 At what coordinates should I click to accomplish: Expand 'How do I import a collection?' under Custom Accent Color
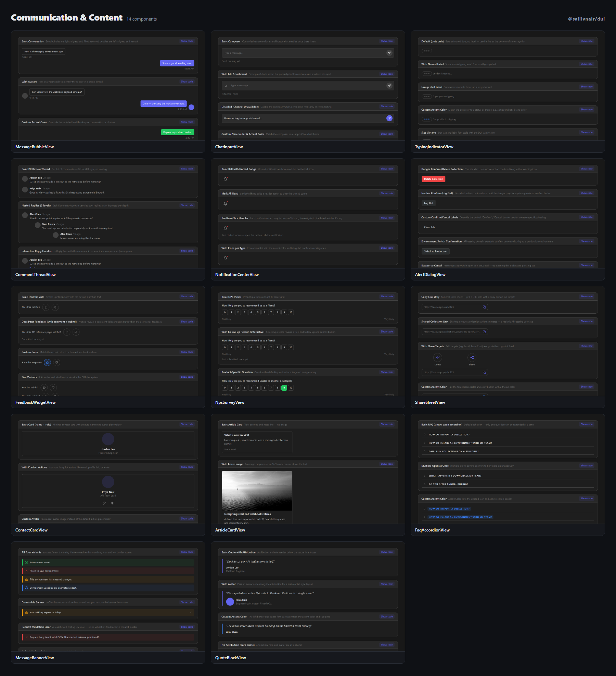(508, 509)
